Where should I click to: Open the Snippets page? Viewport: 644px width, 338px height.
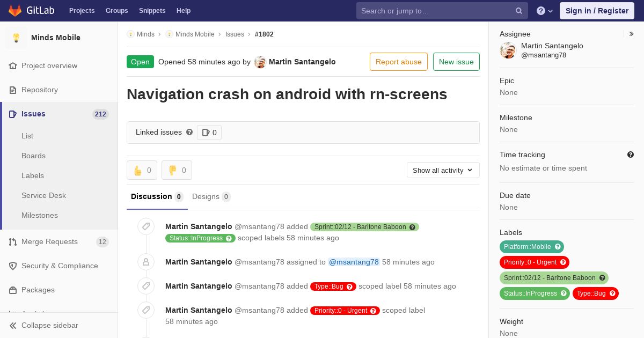tap(152, 11)
